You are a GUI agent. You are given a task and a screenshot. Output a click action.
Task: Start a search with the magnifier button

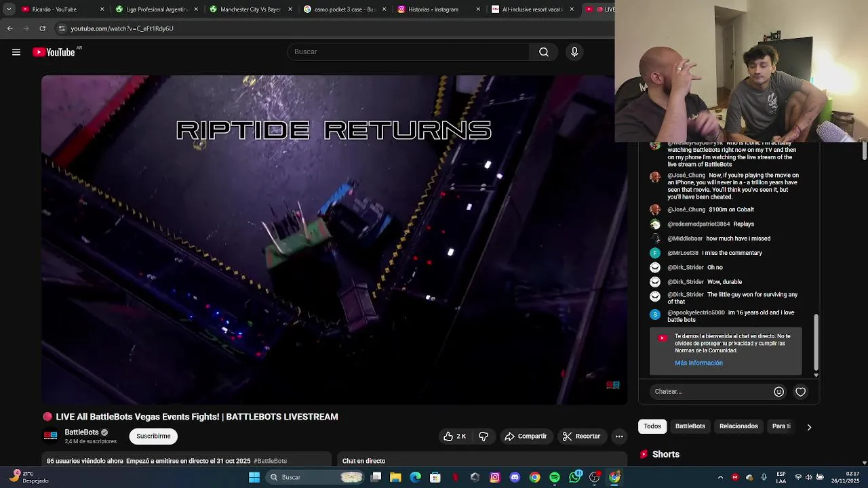tap(544, 52)
